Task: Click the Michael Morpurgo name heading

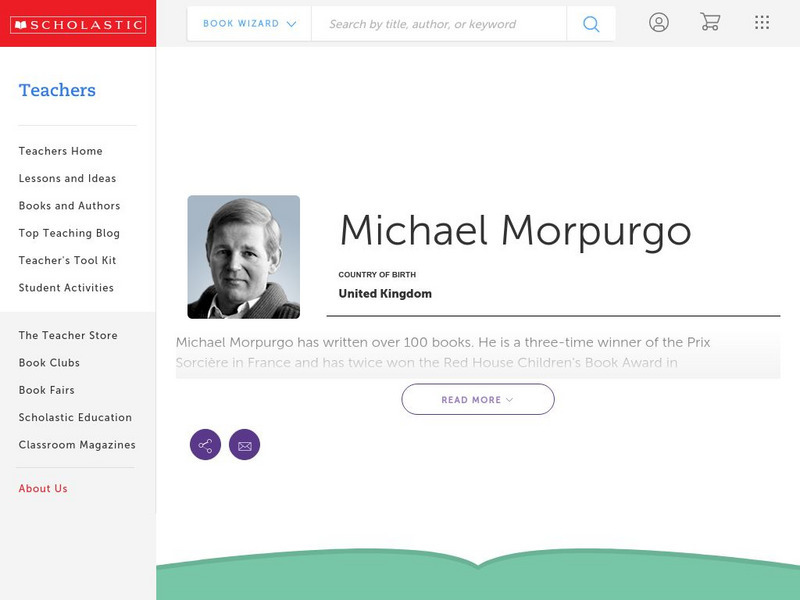Action: tap(515, 231)
